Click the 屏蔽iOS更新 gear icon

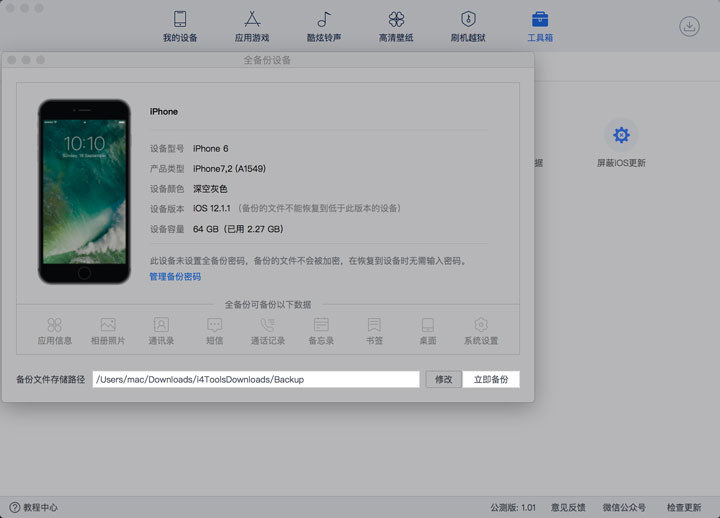pos(621,135)
